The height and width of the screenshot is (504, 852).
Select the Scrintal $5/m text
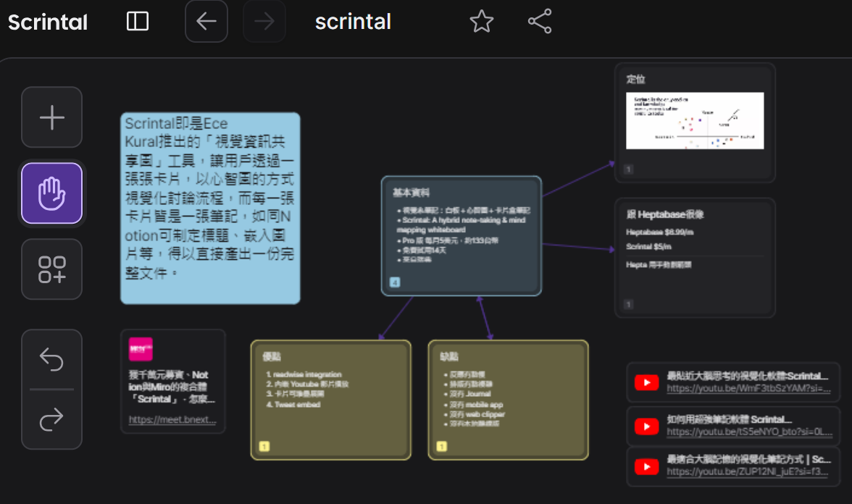(649, 246)
